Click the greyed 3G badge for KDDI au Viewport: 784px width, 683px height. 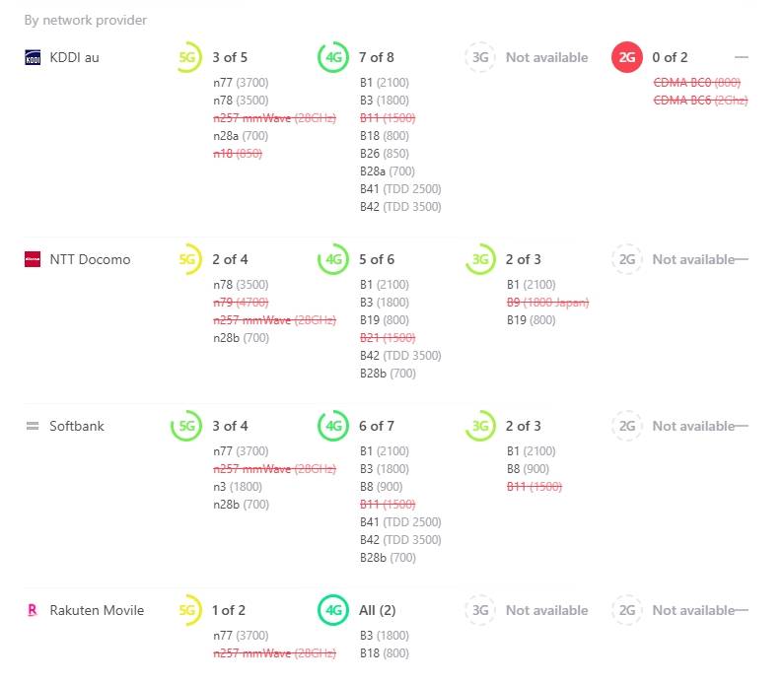click(480, 57)
